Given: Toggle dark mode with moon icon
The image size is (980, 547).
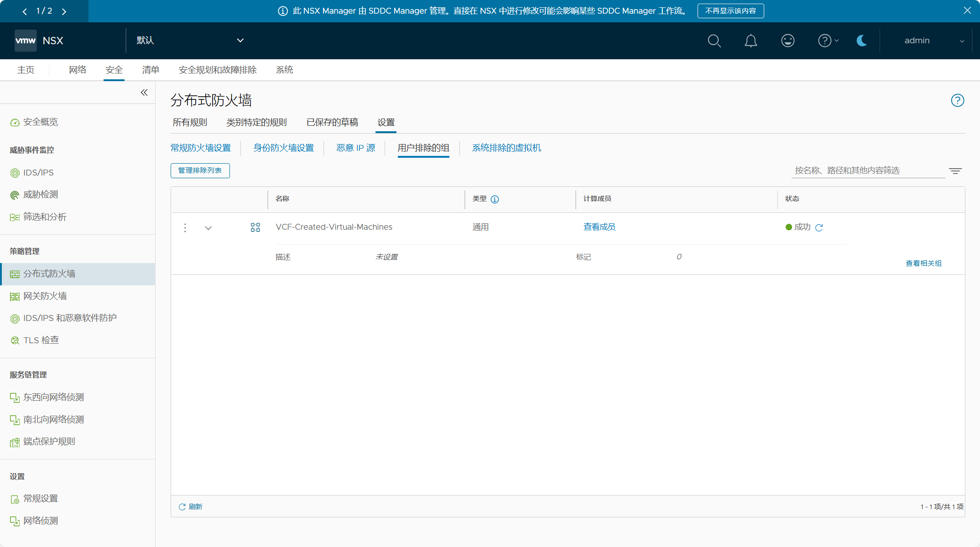Looking at the screenshot, I should (861, 41).
